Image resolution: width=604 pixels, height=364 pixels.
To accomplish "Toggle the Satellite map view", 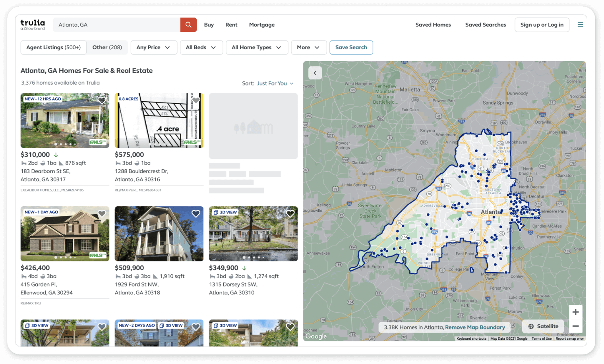I will click(543, 326).
